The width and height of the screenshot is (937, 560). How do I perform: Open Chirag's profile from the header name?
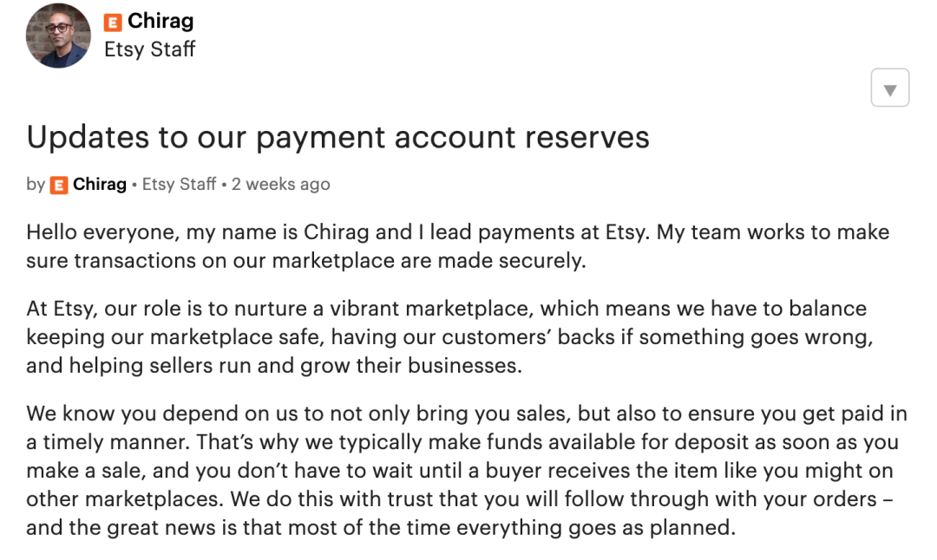coord(161,21)
